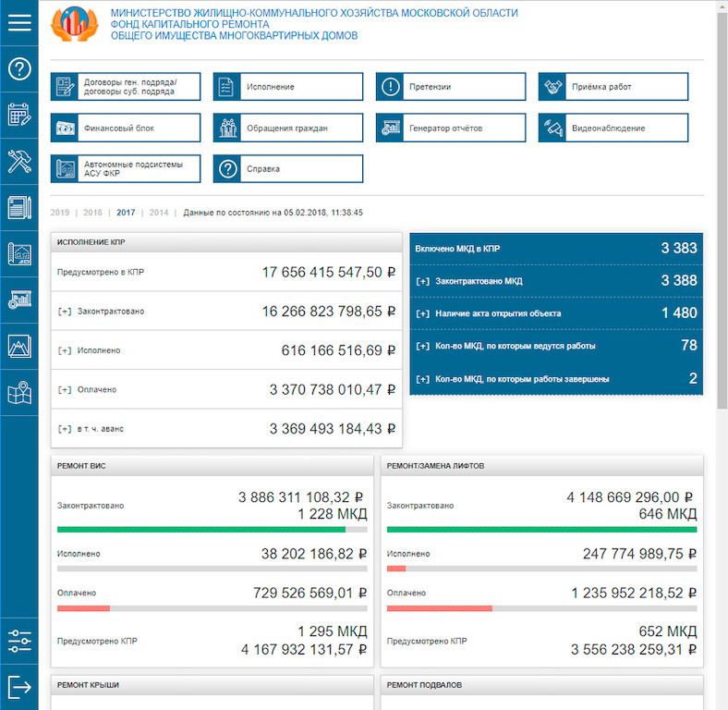Click the question mark help icon in sidebar
Image resolution: width=728 pixels, height=710 pixels.
18,69
